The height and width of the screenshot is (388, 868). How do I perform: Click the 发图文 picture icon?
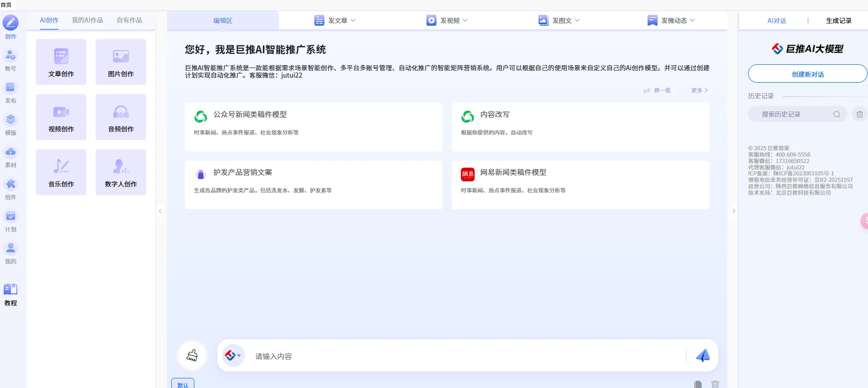pos(544,20)
